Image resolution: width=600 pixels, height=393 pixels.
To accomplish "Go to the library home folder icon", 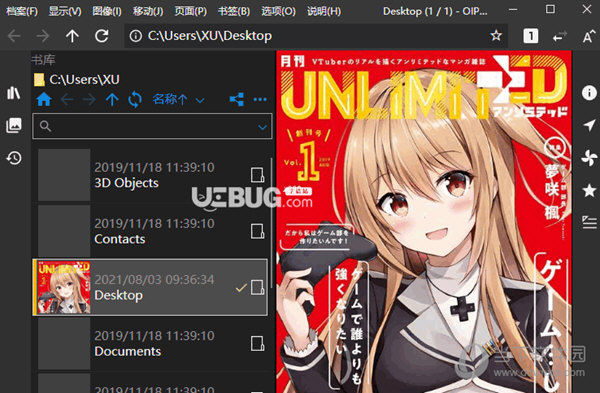I will [x=44, y=99].
